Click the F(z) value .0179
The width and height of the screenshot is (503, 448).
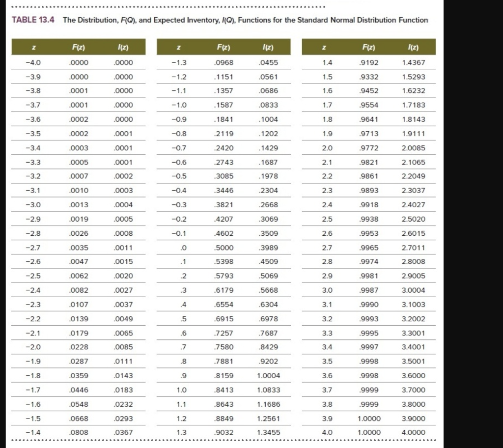pos(79,333)
